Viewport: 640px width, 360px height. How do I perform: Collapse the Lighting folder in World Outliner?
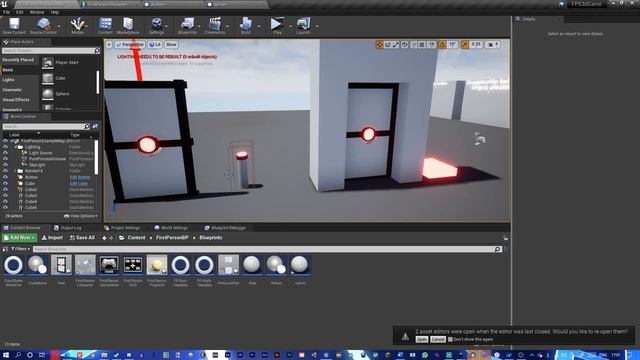click(x=16, y=147)
